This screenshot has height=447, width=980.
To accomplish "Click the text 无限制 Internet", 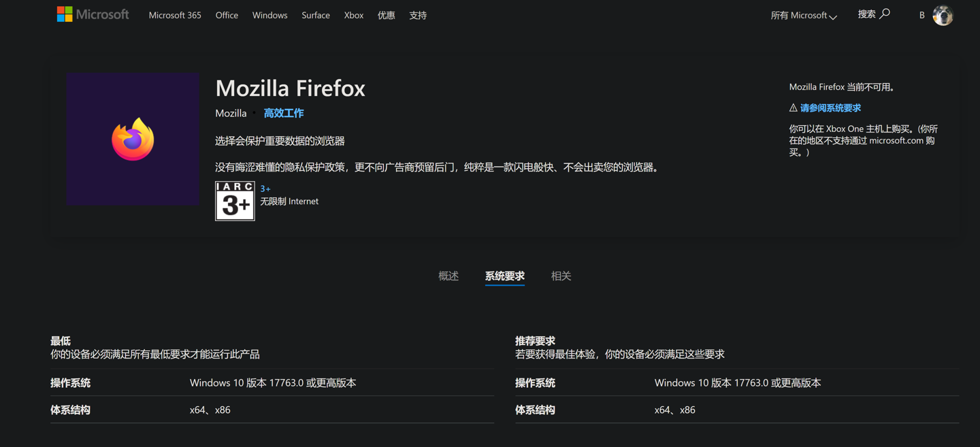I will pos(289,201).
